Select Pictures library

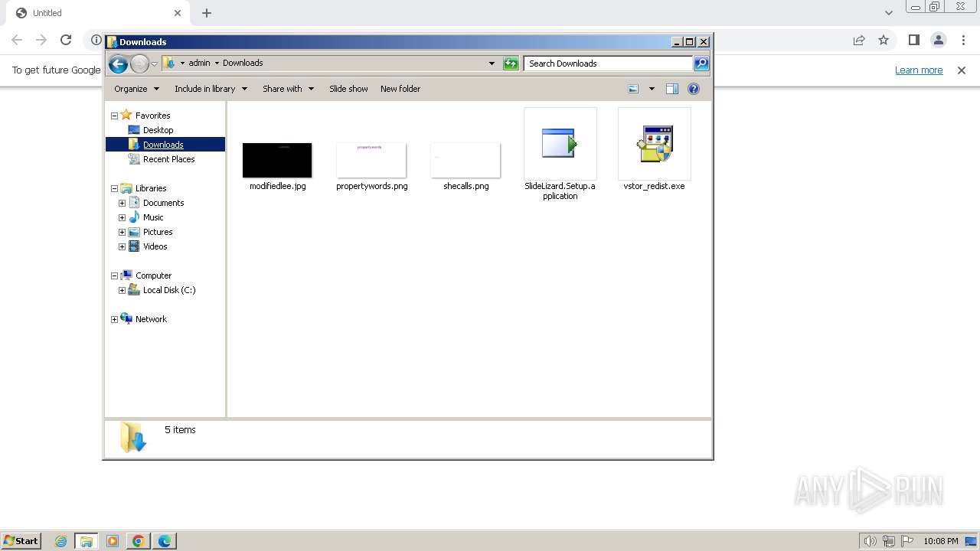coord(158,232)
